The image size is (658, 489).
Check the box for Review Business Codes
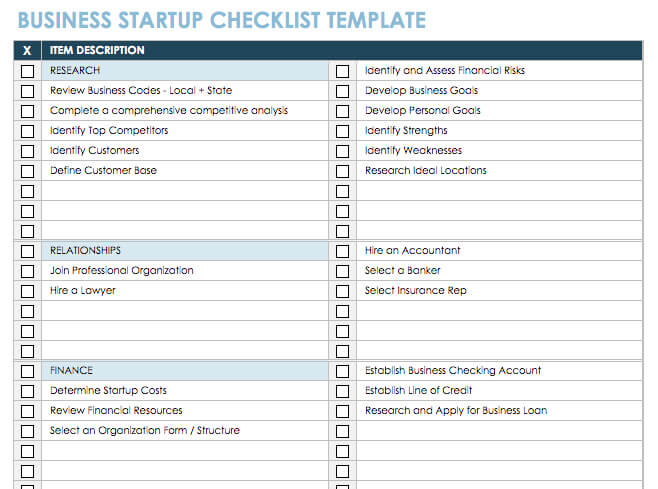[x=27, y=91]
